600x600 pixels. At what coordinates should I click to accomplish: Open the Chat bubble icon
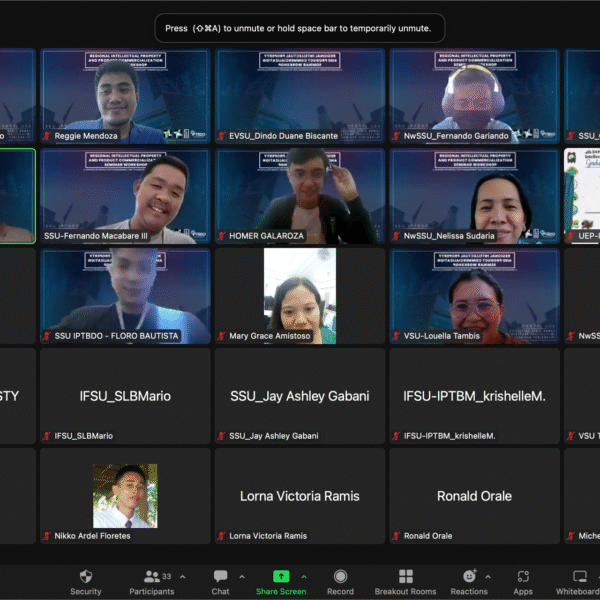[220, 576]
